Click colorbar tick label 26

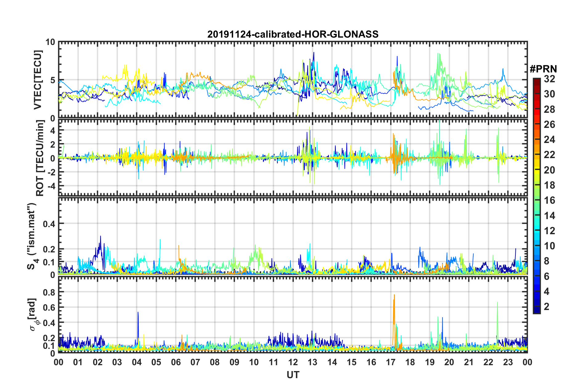pos(549,125)
